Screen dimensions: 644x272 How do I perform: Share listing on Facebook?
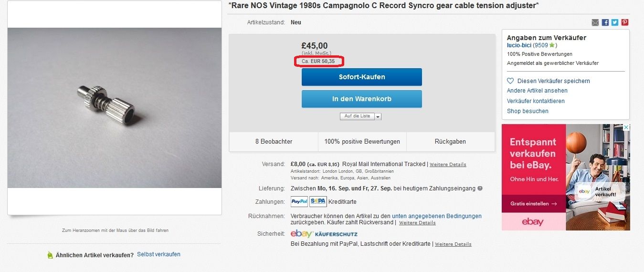(x=605, y=22)
